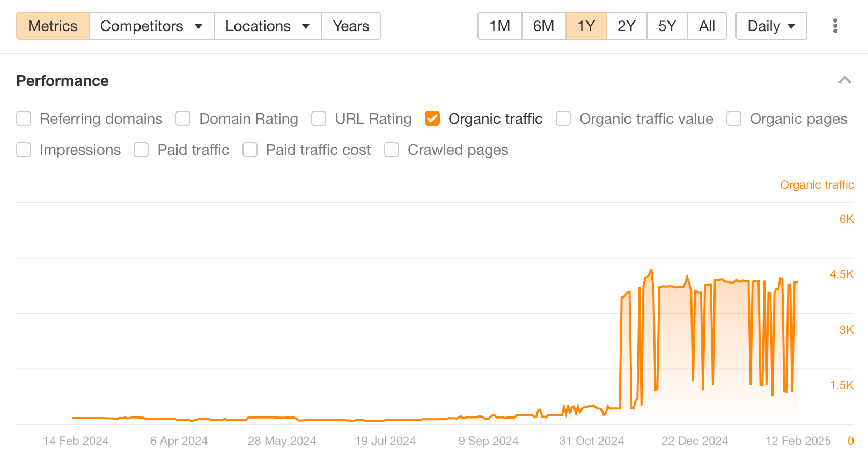This screenshot has height=462, width=868.
Task: Enable the Crawled pages checkbox
Action: [392, 150]
